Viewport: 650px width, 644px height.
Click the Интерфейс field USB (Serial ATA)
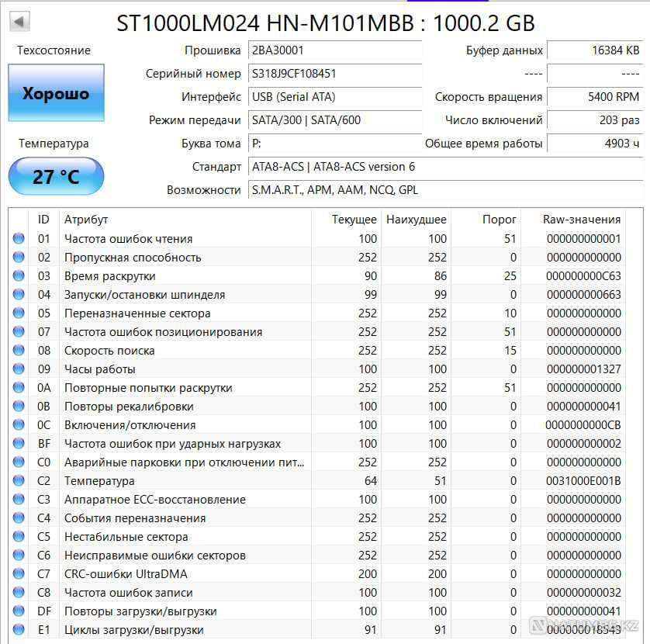[335, 97]
